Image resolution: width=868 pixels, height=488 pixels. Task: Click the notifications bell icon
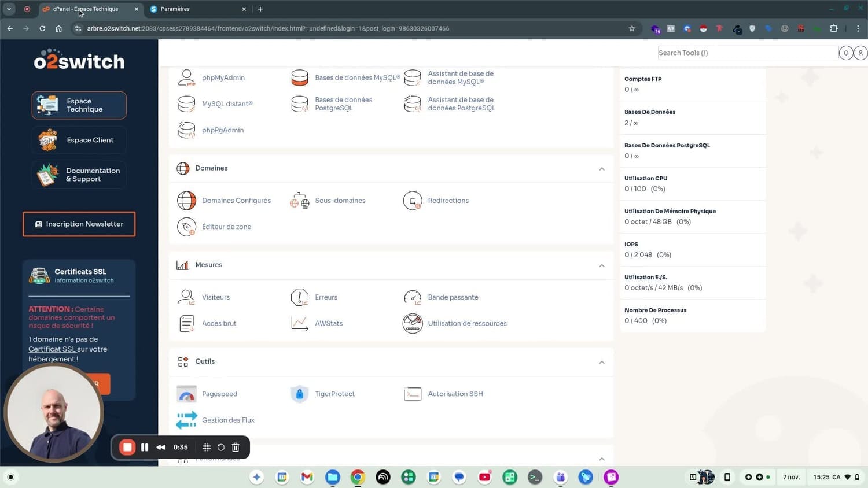pyautogui.click(x=846, y=53)
